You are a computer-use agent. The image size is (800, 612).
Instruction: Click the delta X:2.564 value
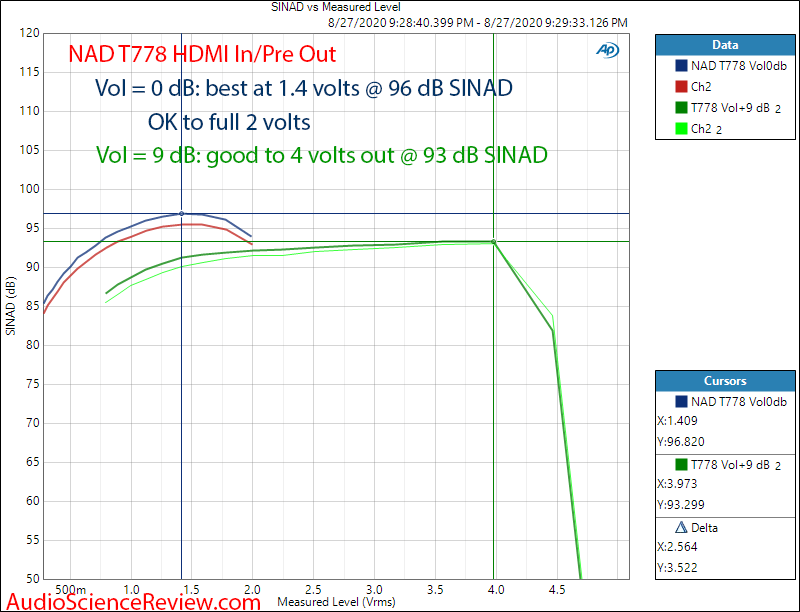point(677,547)
